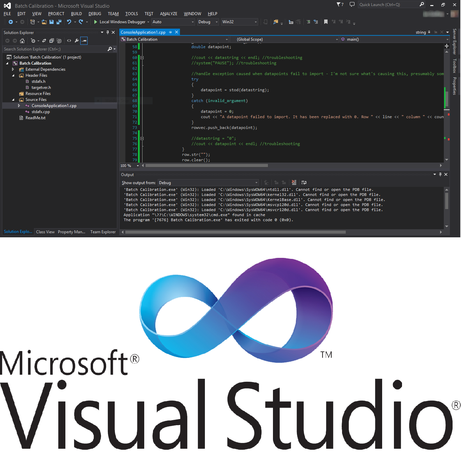Viewport: 461px width, 476px height.
Task: Click the New Project toolbar icon
Action: pos(32,22)
